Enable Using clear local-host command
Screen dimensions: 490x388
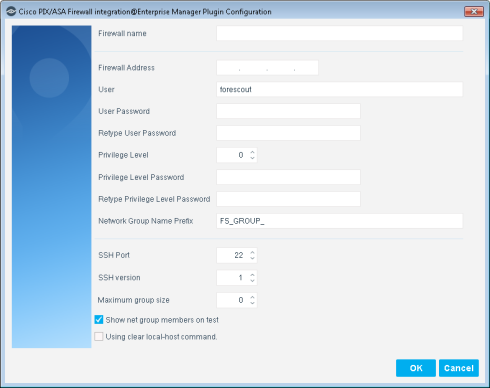point(99,336)
